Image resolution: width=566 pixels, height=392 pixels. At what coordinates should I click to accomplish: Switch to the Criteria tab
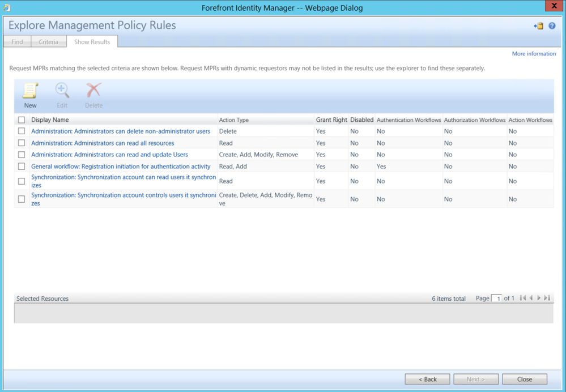(48, 42)
